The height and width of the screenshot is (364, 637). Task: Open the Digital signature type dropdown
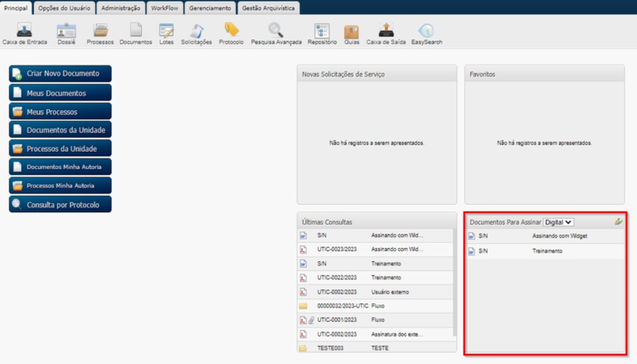click(558, 222)
